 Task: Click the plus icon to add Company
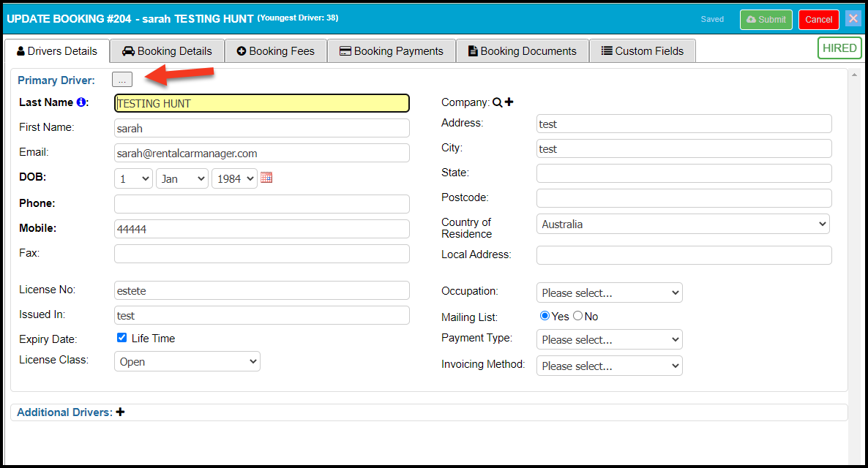click(509, 102)
